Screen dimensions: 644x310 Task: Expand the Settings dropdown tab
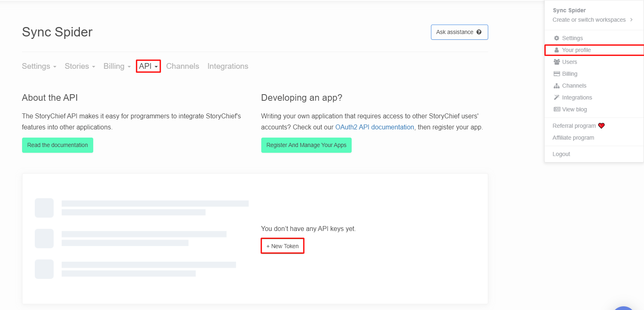pos(39,66)
